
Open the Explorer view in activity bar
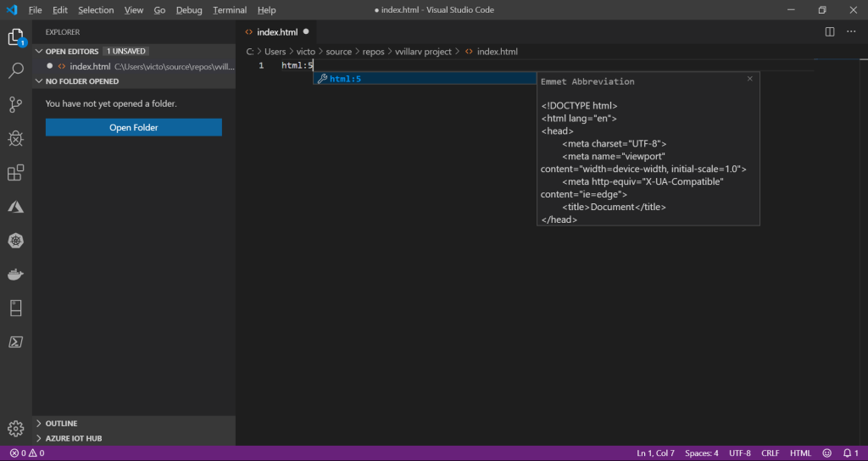16,37
